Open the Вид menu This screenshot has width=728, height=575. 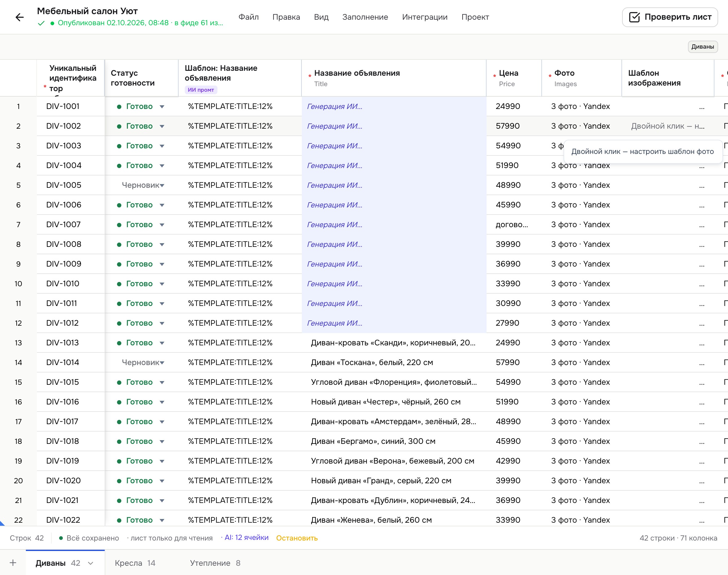pyautogui.click(x=321, y=17)
